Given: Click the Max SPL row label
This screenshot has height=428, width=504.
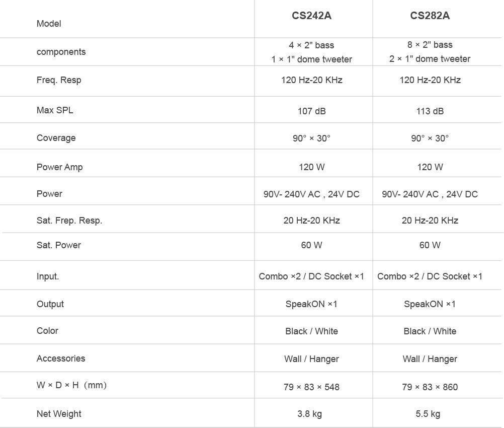Looking at the screenshot, I should 55,110.
